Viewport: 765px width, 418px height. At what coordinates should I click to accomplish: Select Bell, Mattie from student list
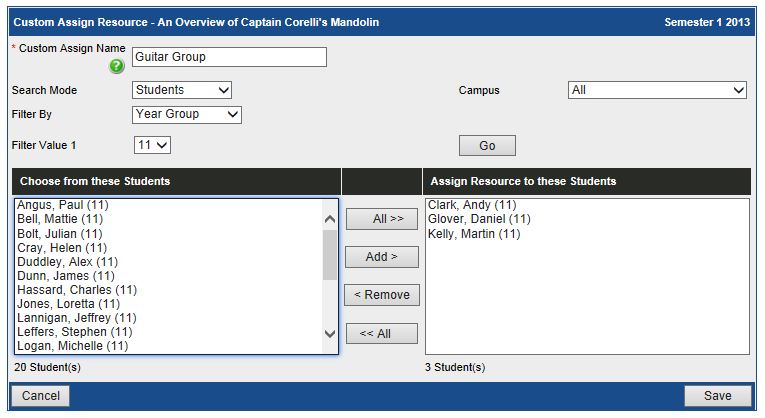click(x=60, y=219)
